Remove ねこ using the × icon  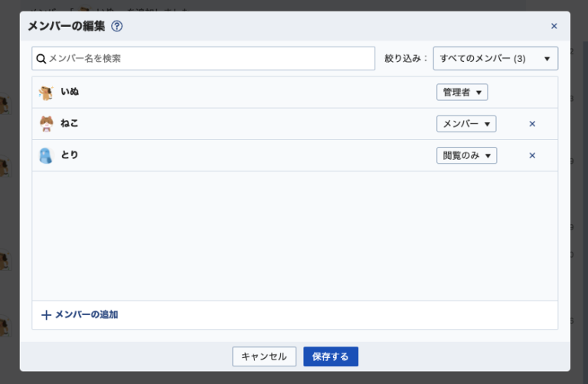(x=532, y=124)
